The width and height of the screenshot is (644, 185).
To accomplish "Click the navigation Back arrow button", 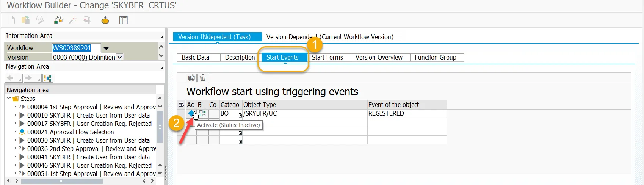I will pos(13,78).
